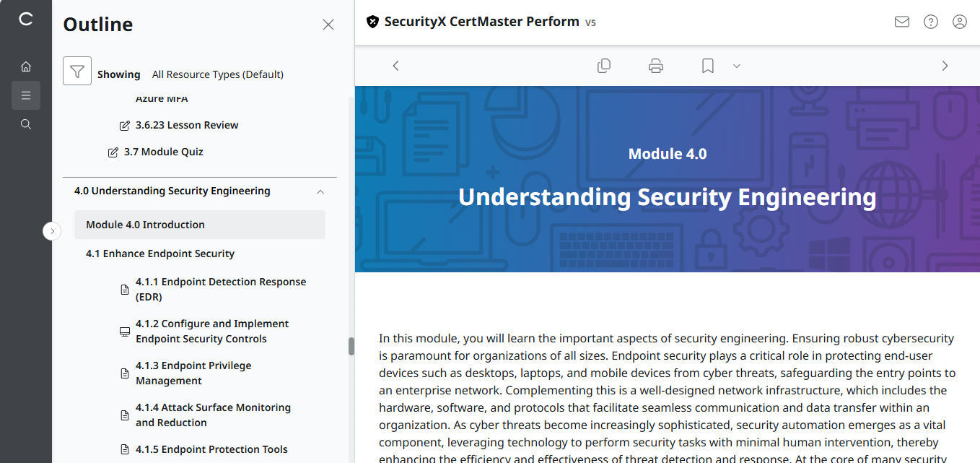This screenshot has width=980, height=463.
Task: Select 4.1.1 Endpoint Detection Response (EDR)
Action: click(221, 288)
